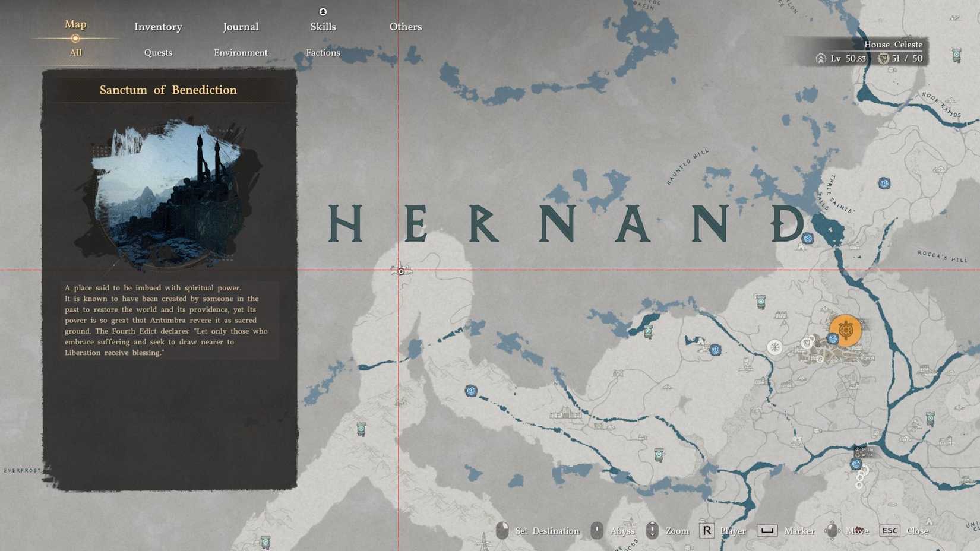Select the blue fast travel icon beside the orange marker

pyautogui.click(x=833, y=339)
